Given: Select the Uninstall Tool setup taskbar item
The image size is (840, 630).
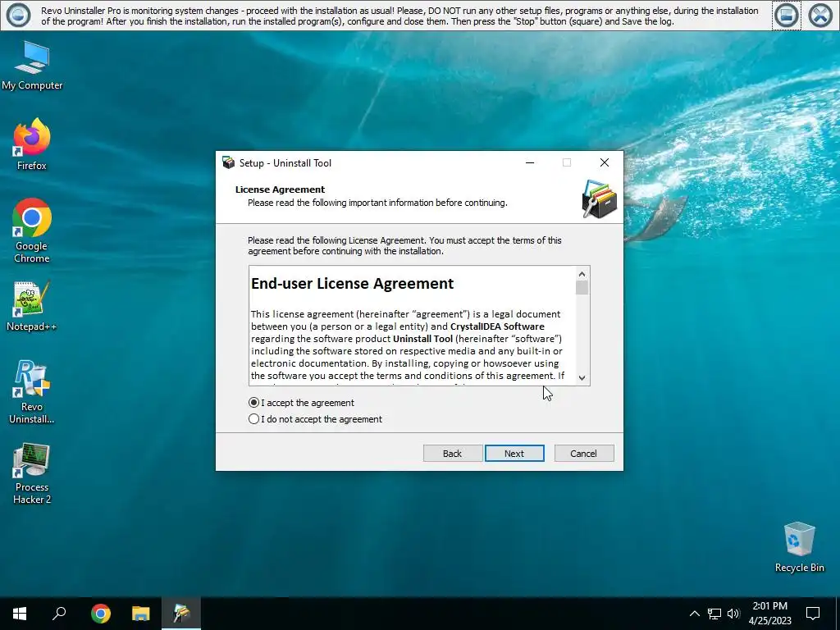Looking at the screenshot, I should pyautogui.click(x=181, y=614).
